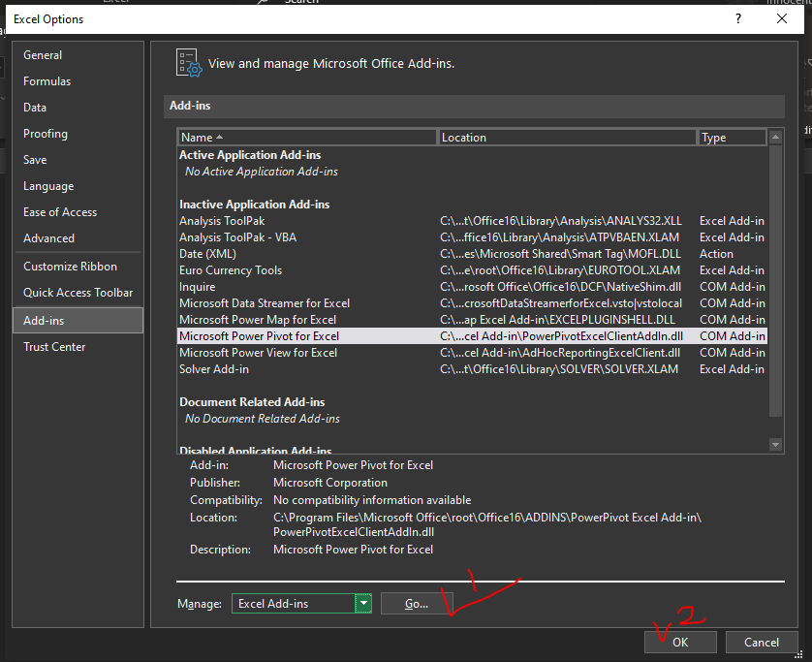This screenshot has width=812, height=662.
Task: Select the Solver Add-in row
Action: 472,369
